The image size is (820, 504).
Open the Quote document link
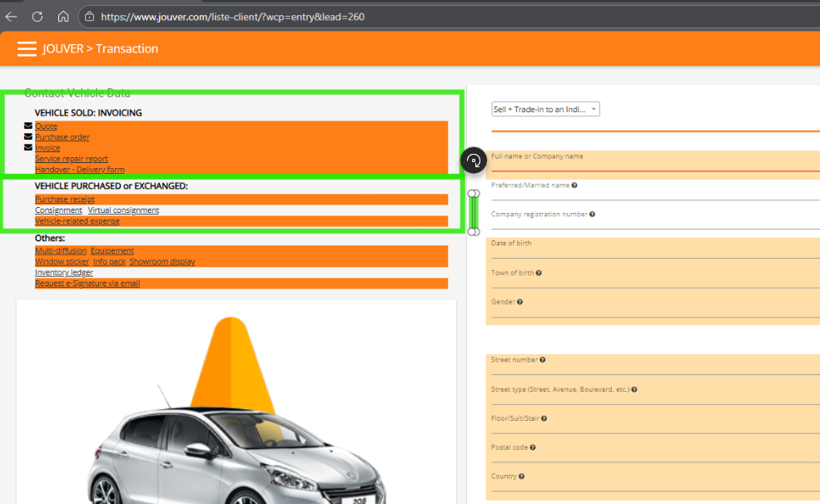46,126
